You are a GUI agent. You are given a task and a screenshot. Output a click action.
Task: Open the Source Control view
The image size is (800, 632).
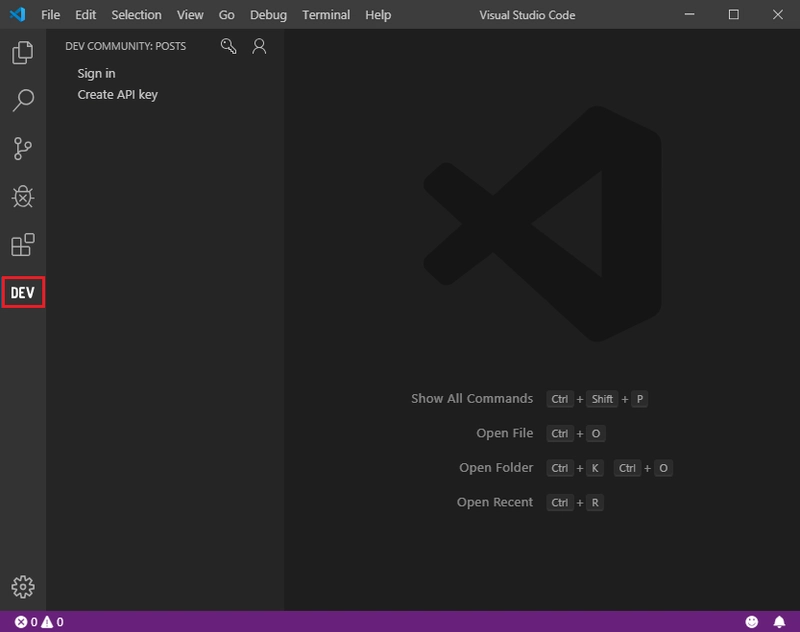22,148
